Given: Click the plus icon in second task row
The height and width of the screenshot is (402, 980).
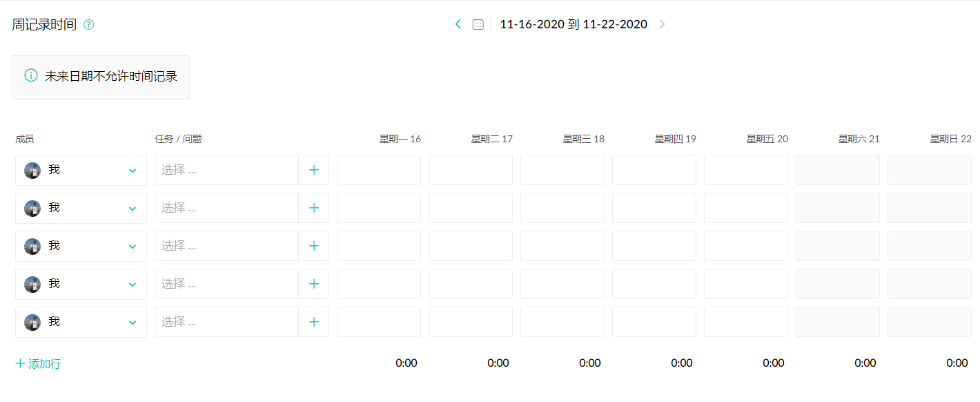Looking at the screenshot, I should point(314,208).
